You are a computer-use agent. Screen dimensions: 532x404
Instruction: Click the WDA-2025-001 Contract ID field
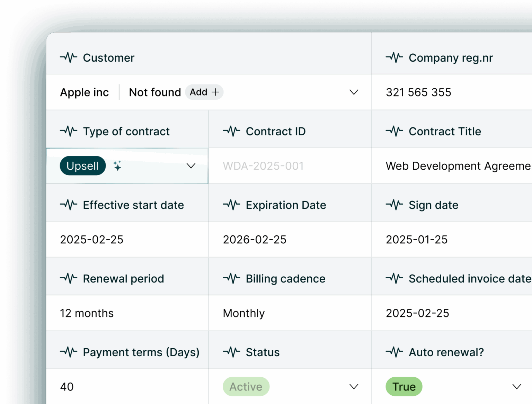point(263,166)
